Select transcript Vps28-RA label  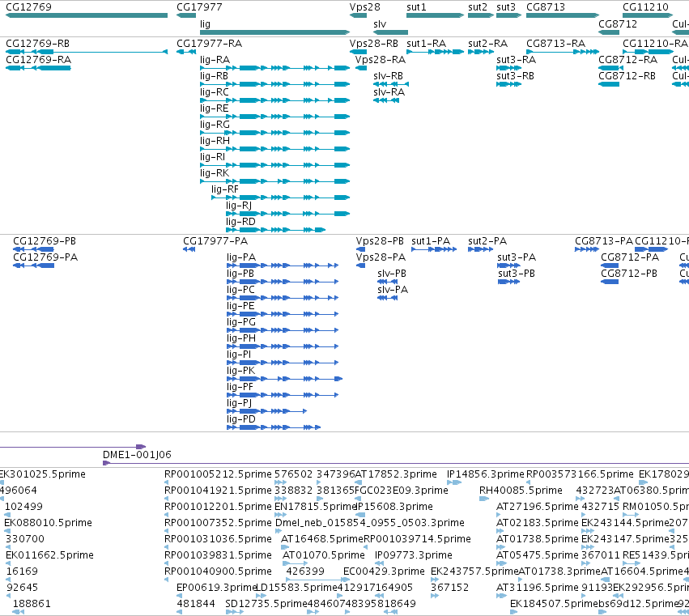[x=380, y=59]
